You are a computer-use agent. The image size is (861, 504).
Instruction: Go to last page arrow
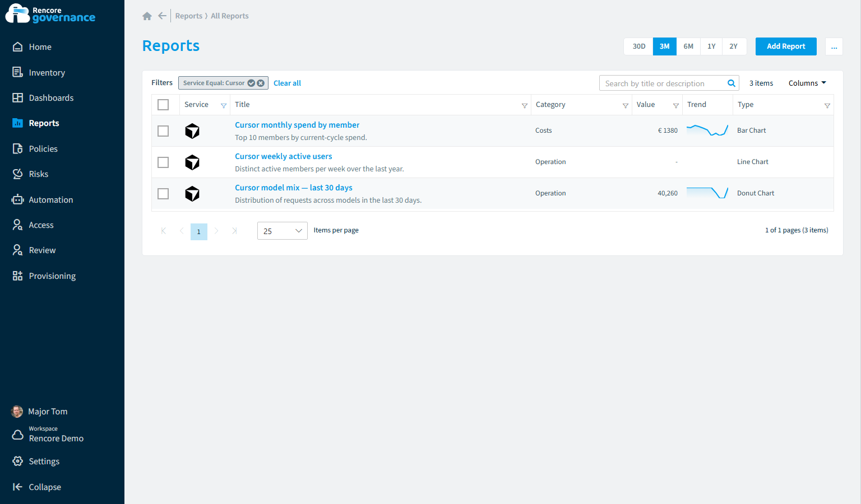(x=234, y=231)
